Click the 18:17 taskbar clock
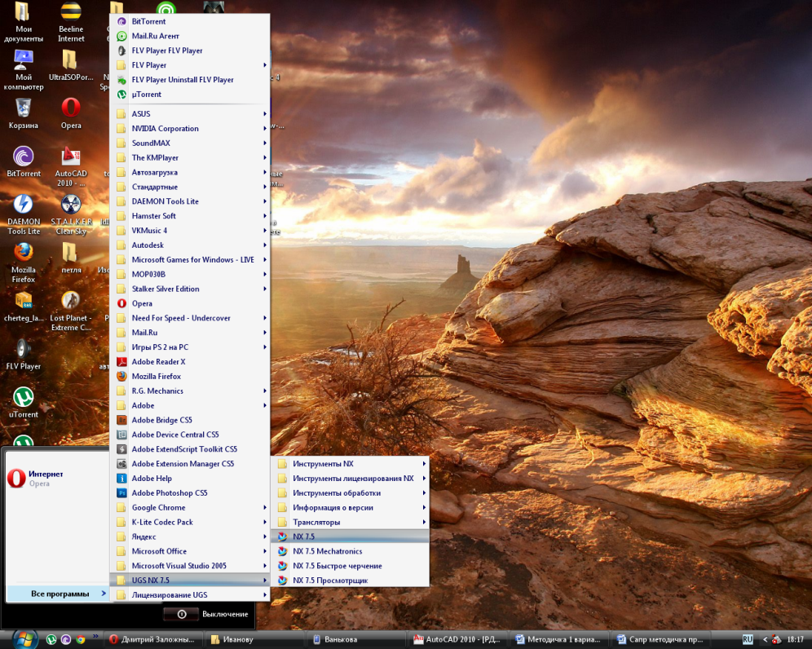Image resolution: width=812 pixels, height=649 pixels. point(795,640)
